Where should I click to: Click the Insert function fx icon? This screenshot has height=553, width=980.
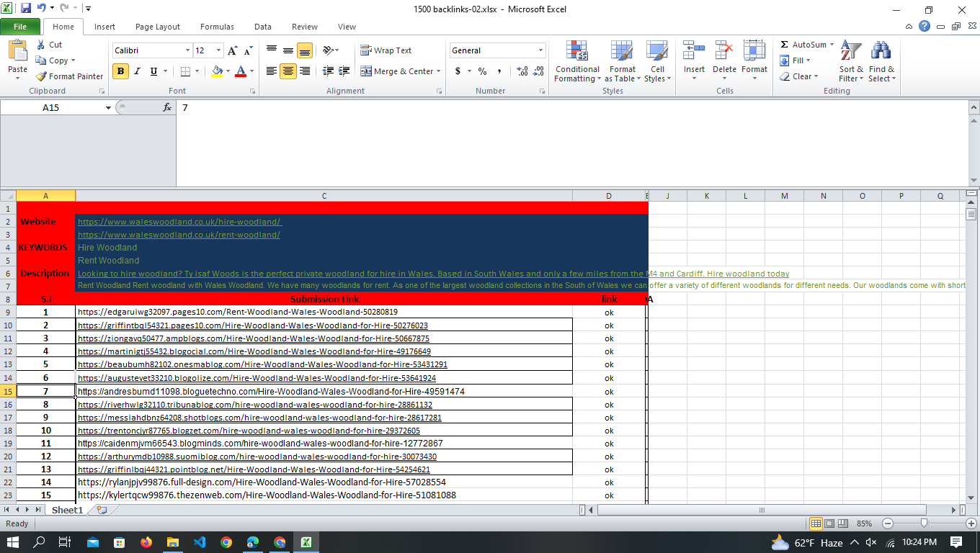click(167, 107)
